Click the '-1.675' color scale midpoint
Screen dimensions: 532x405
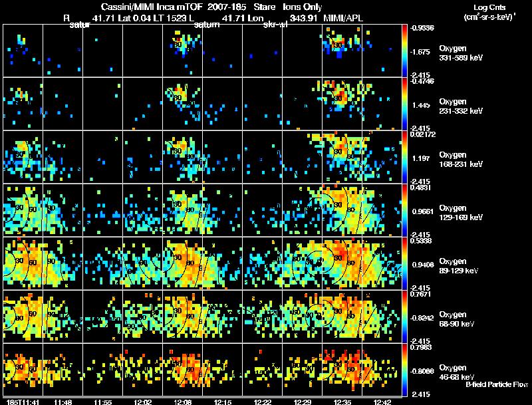(x=420, y=52)
